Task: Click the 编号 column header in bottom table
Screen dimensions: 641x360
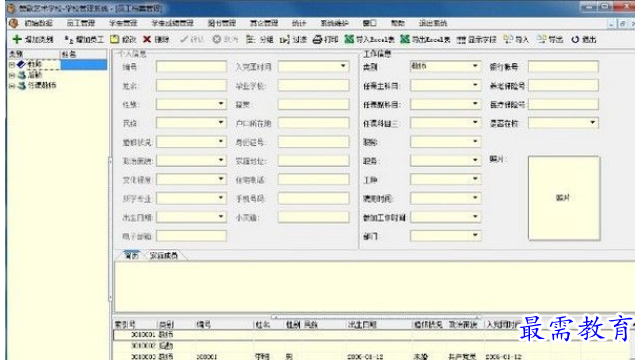Action: (204, 325)
